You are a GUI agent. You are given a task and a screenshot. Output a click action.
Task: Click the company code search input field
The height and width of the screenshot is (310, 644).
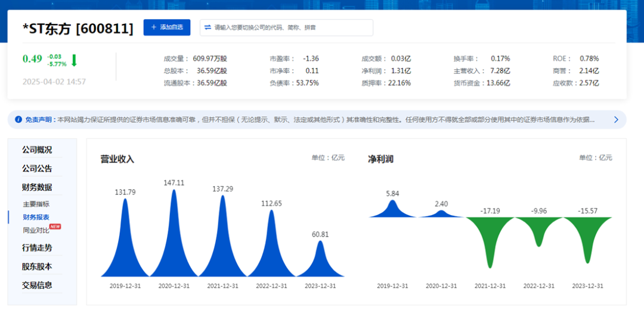click(286, 27)
